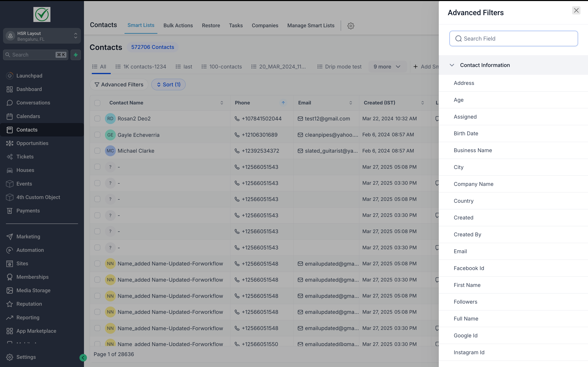Switch to the Companies tab
Screen dimensions: 588x367
[265, 26]
